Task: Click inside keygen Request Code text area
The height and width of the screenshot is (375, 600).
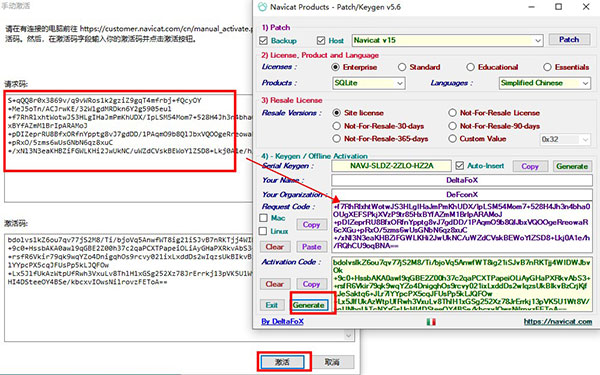Action: pyautogui.click(x=461, y=226)
